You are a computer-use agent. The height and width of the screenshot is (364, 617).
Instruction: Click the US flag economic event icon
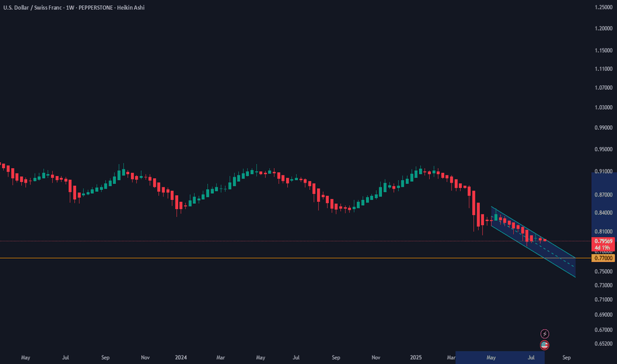point(545,345)
